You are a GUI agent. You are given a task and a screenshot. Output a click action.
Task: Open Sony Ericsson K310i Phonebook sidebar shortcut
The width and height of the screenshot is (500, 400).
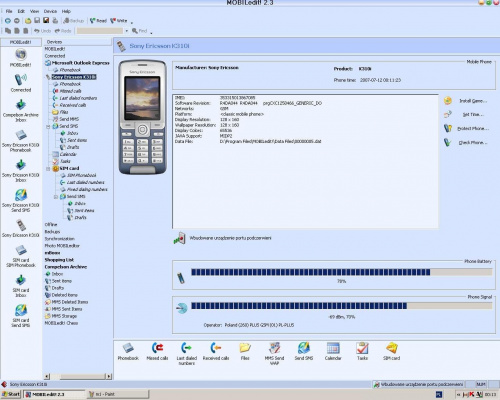pos(21,141)
